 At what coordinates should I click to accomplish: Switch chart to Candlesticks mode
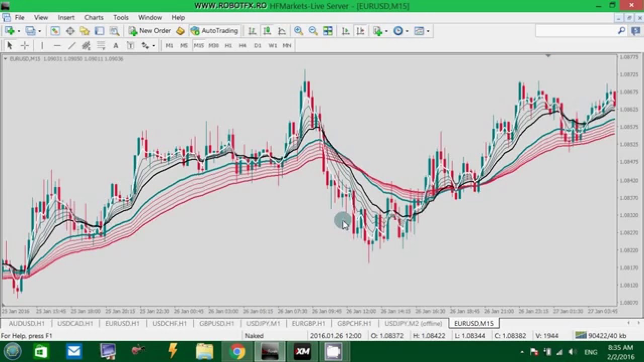click(x=267, y=31)
